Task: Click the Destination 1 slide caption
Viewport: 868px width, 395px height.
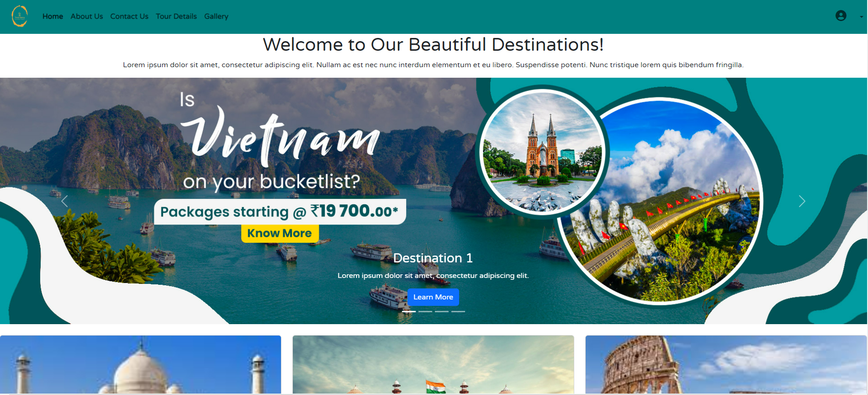Action: click(x=433, y=258)
